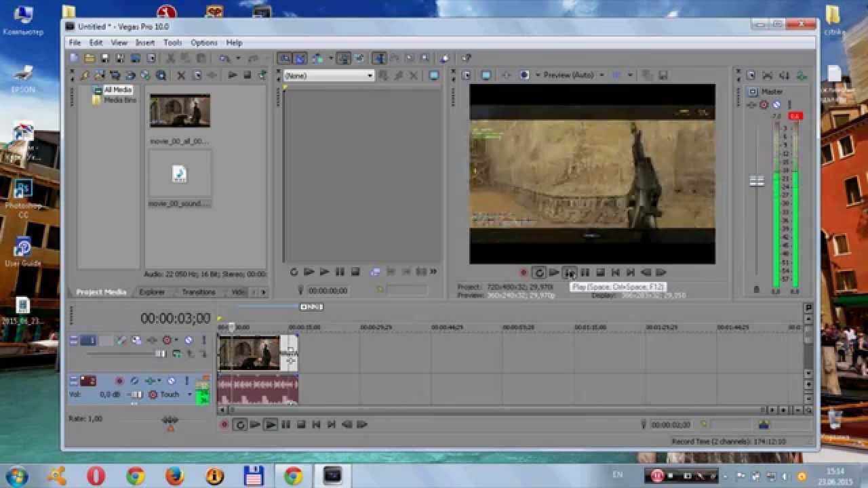Click the Downmix output icon in mixer toolbar
This screenshot has width=868, height=488.
click(x=768, y=75)
